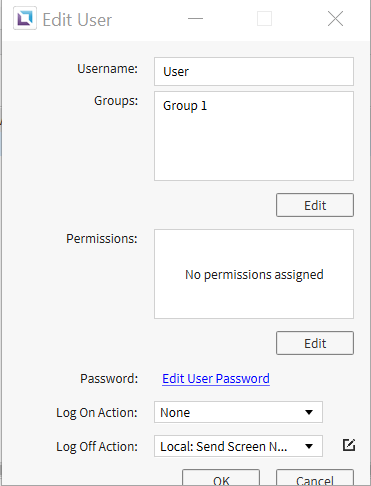
Task: Click the Edit User window title text
Action: point(77,20)
